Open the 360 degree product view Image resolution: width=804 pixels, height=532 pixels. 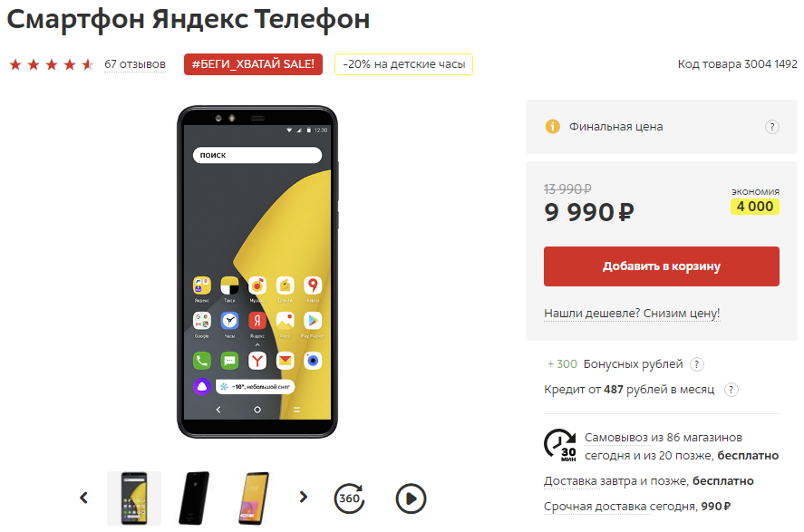pyautogui.click(x=349, y=498)
